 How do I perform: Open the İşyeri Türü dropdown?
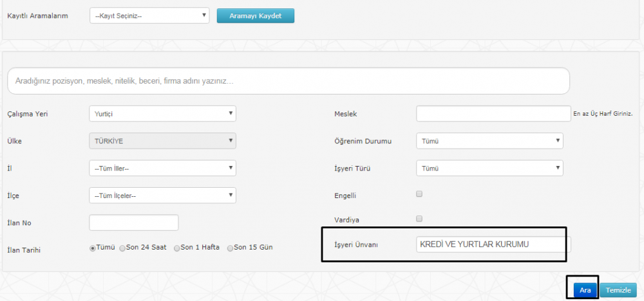489,169
